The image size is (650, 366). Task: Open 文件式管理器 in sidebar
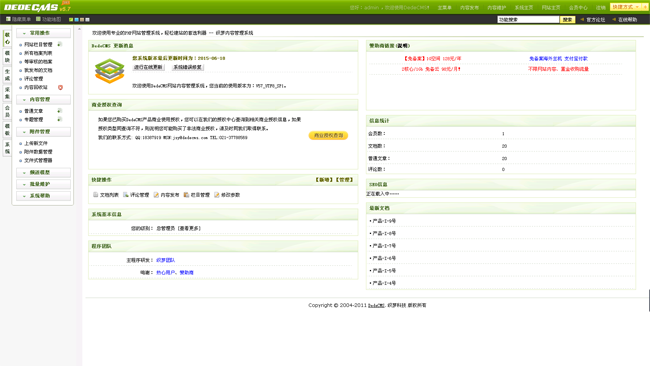pyautogui.click(x=38, y=160)
